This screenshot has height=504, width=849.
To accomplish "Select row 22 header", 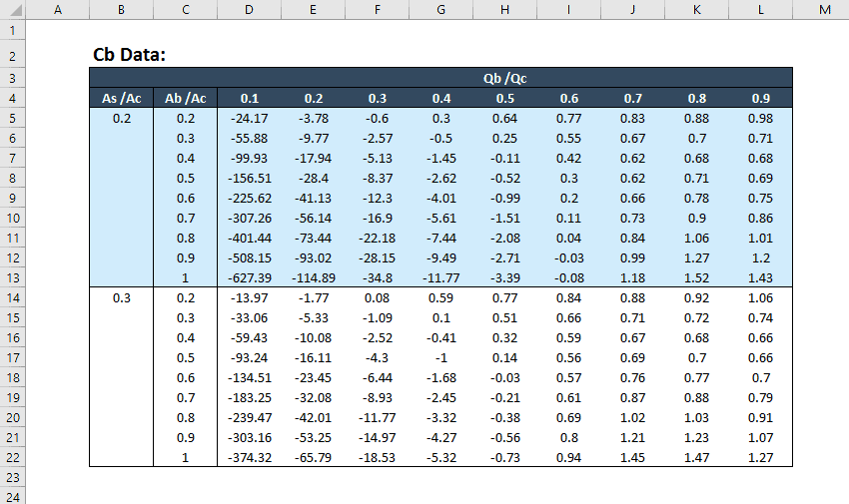I will [x=12, y=457].
